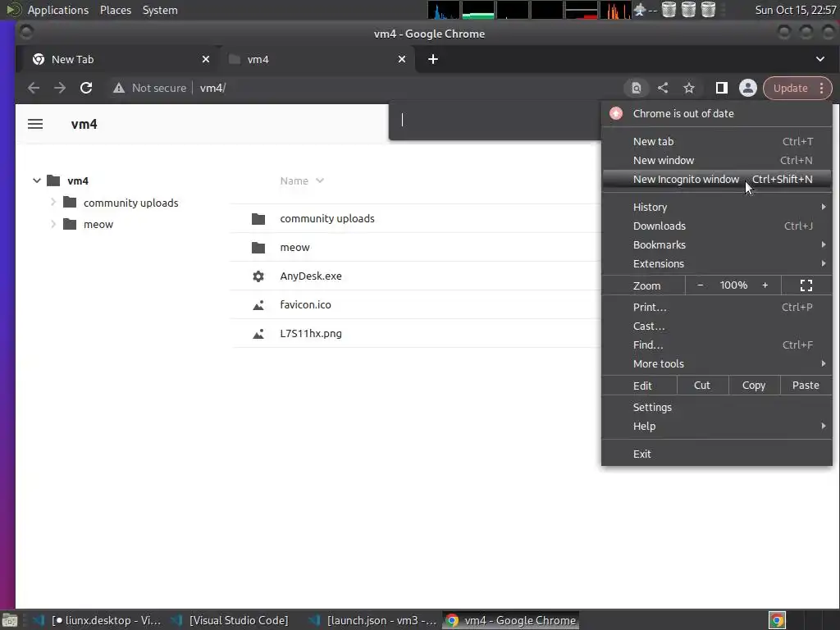Click the image icon beside L7S11hx.png
This screenshot has width=840, height=630.
[x=258, y=333]
